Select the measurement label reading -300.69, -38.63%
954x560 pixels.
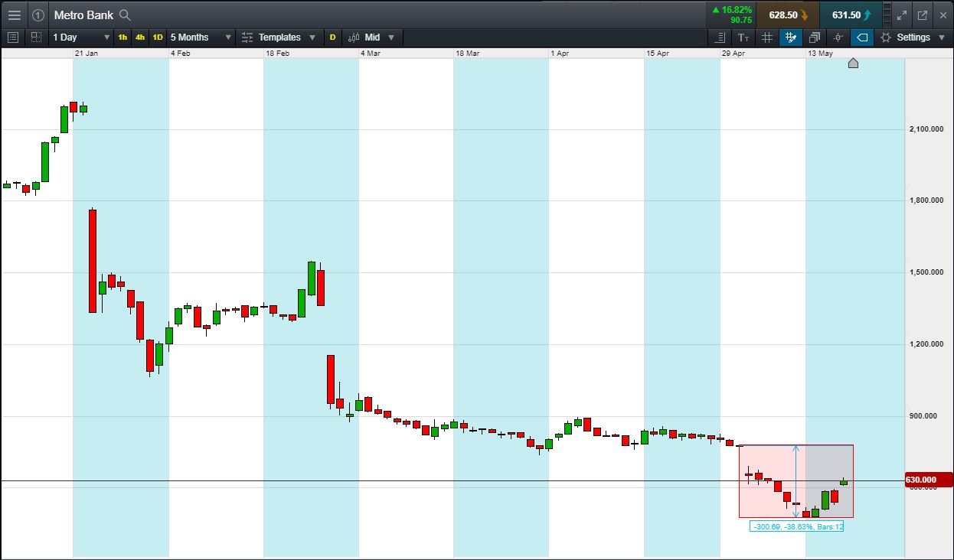[796, 526]
